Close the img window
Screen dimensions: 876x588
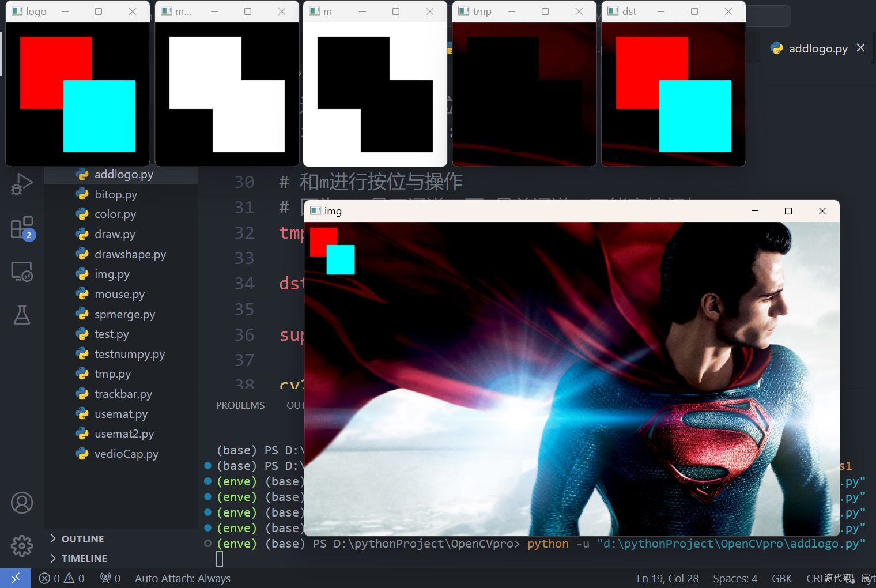coord(822,211)
